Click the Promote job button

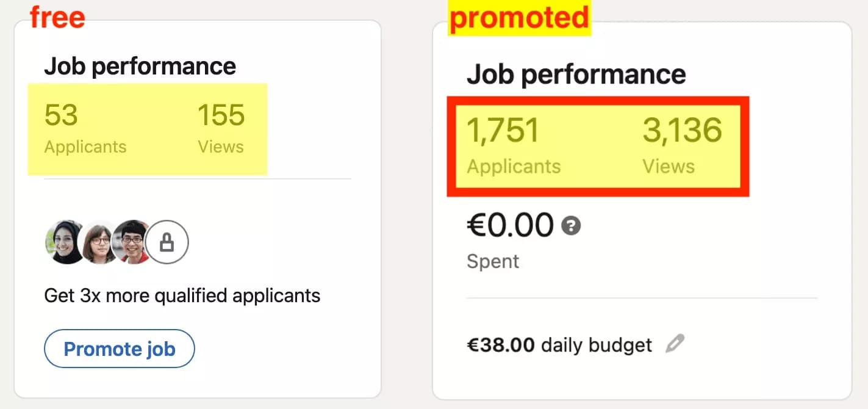click(119, 349)
